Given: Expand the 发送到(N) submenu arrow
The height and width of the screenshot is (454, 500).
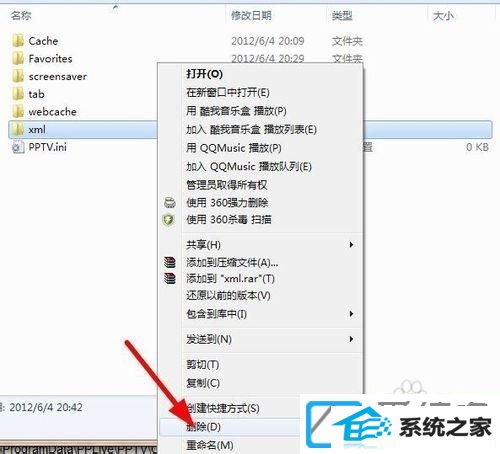Looking at the screenshot, I should [351, 339].
